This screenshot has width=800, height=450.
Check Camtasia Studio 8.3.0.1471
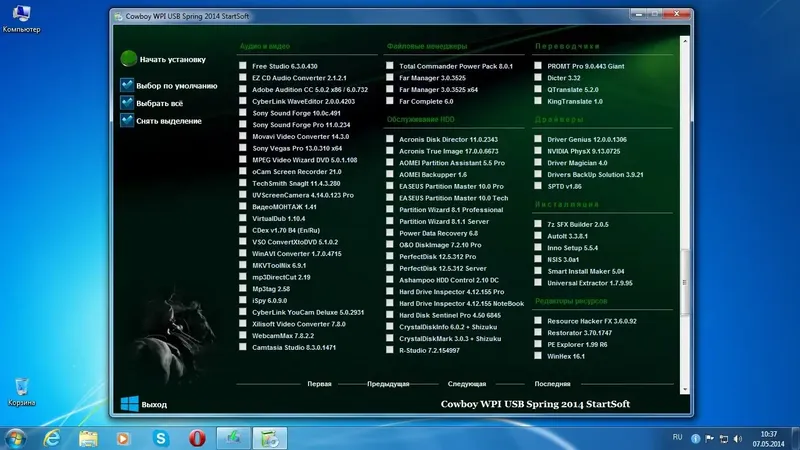243,347
